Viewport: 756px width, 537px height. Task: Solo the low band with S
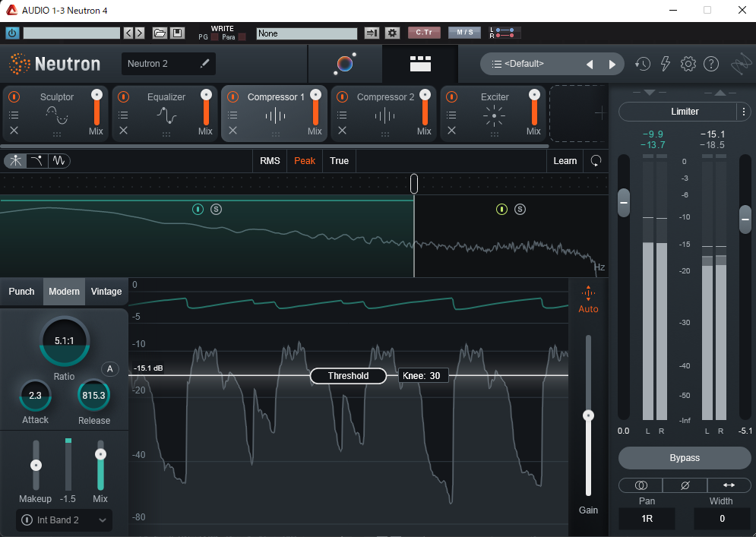(x=216, y=209)
